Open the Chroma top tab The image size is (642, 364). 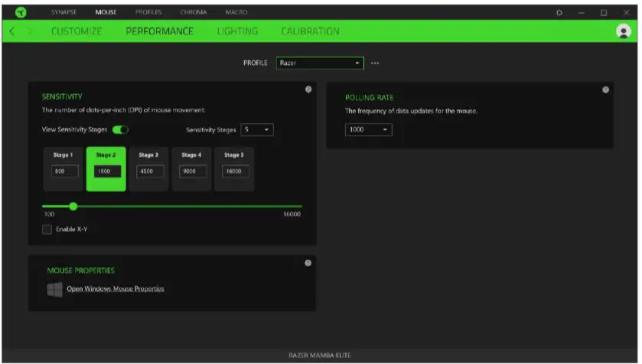click(194, 12)
